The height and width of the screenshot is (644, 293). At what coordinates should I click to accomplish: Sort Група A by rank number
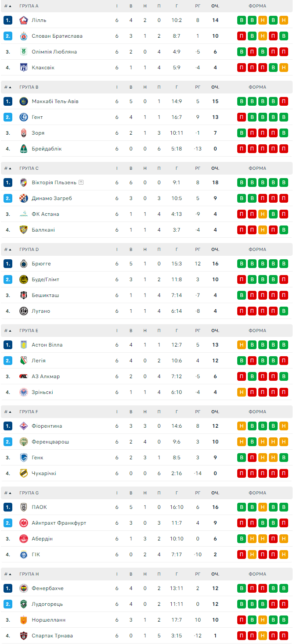pos(8,6)
